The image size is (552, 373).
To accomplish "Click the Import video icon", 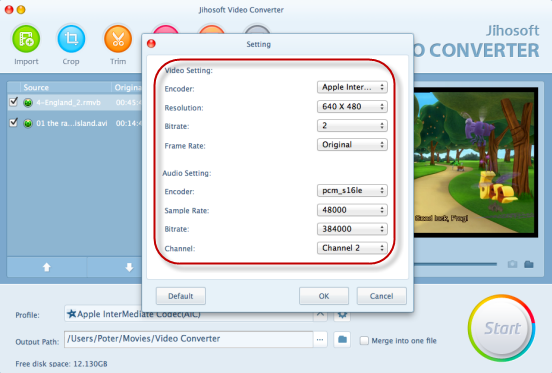I will [x=26, y=39].
